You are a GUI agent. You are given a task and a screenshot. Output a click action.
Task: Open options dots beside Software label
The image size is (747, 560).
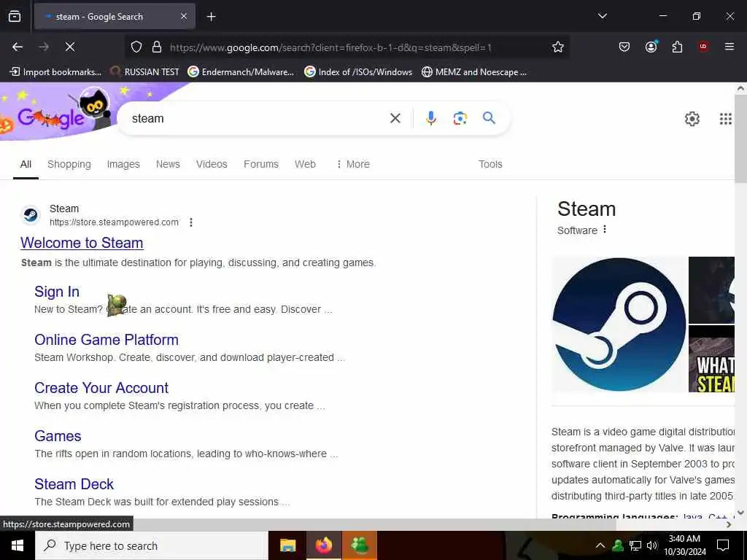pos(605,230)
